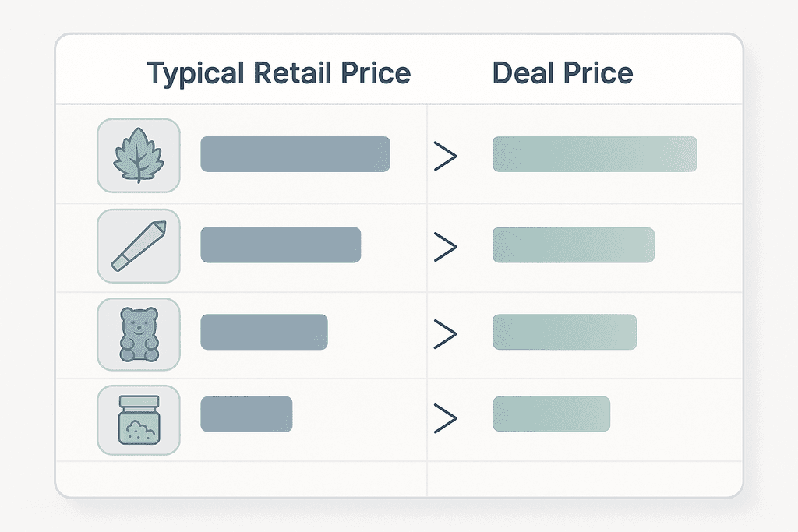Select the retail price bar beside the joint

[x=281, y=245]
